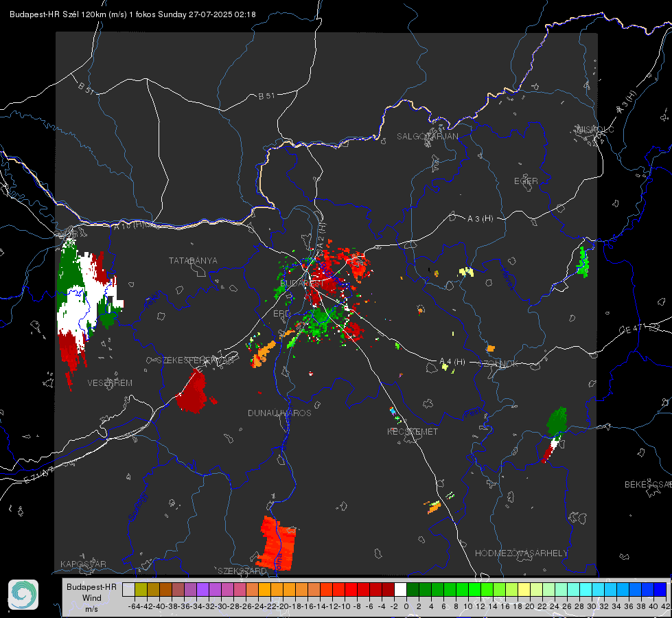Click the KECSKEMET city label
Screen dimensions: 672x618
413,431
